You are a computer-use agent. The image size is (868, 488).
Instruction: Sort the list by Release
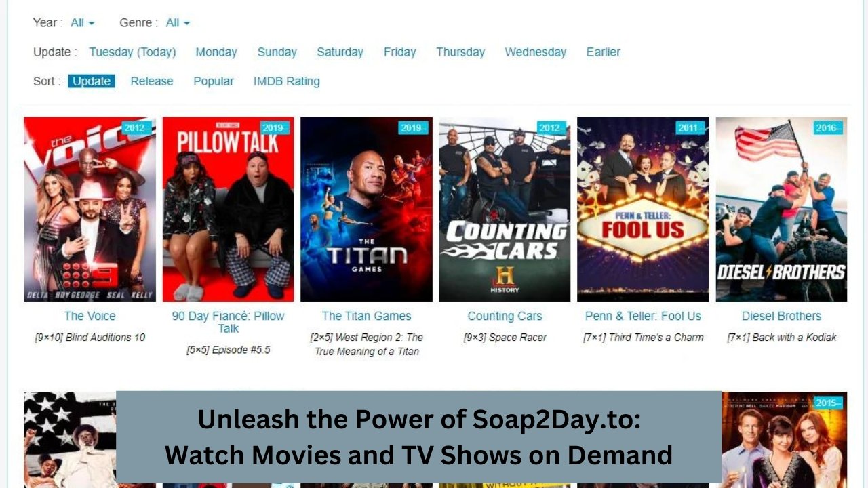152,81
